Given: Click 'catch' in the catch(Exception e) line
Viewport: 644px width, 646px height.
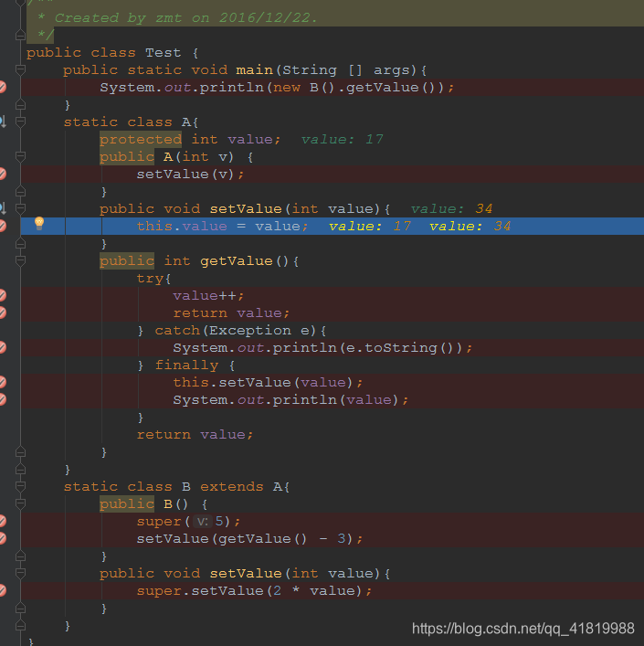Looking at the screenshot, I should click(177, 331).
